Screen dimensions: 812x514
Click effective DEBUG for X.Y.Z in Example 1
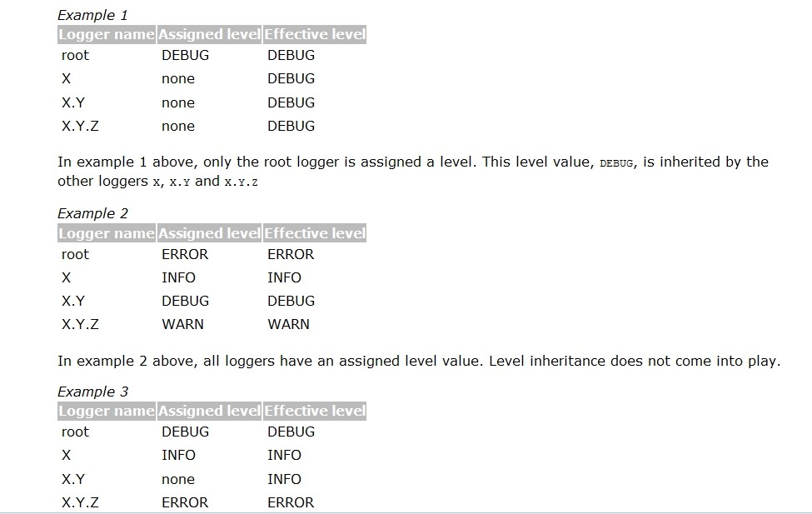(291, 126)
